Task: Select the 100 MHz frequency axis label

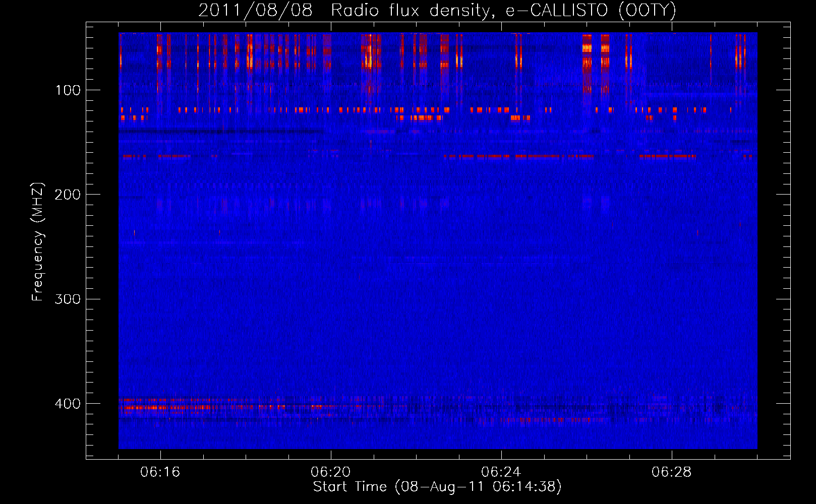Action: [x=68, y=90]
